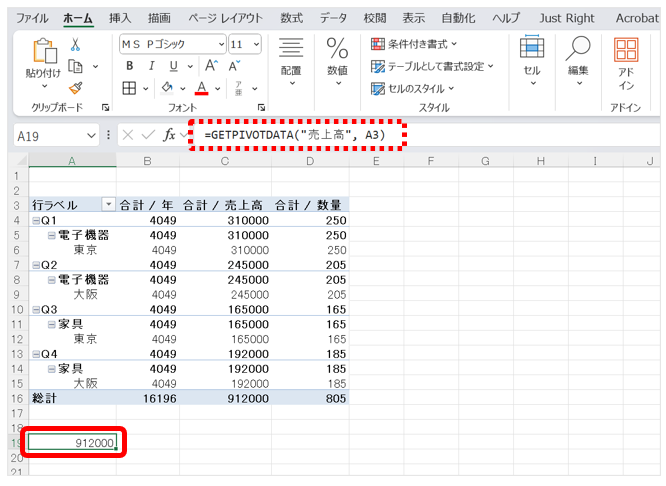Image resolution: width=666 pixels, height=486 pixels.
Task: Open the Name Box dropdown arrow
Action: [x=91, y=136]
